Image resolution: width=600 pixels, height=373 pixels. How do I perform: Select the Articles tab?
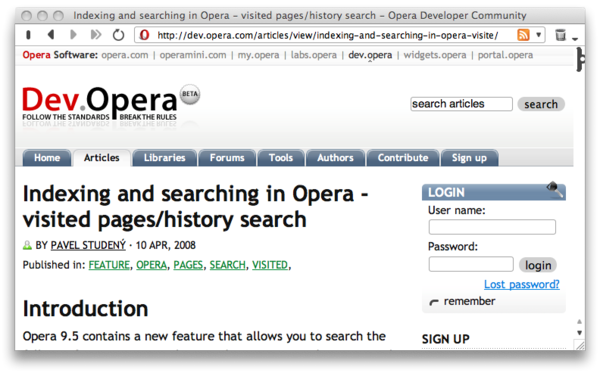(102, 158)
